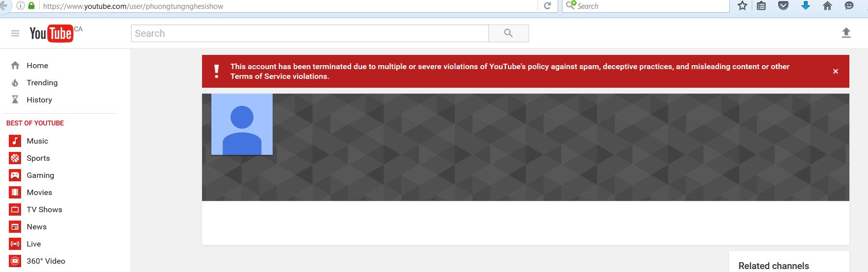Open the Firefox downloads arrow
This screenshot has width=868, height=272.
point(805,6)
